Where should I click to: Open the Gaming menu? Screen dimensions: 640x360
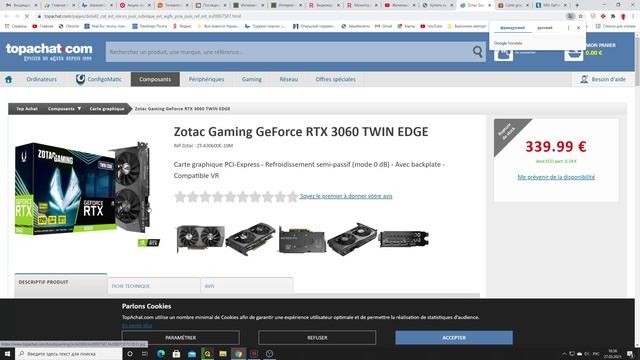[x=252, y=79]
